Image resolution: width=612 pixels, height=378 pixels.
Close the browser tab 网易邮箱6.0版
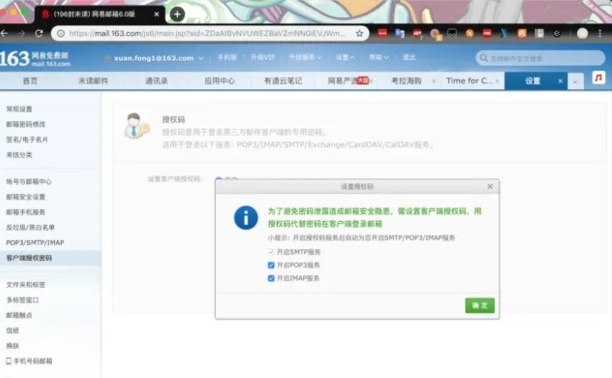click(x=157, y=14)
